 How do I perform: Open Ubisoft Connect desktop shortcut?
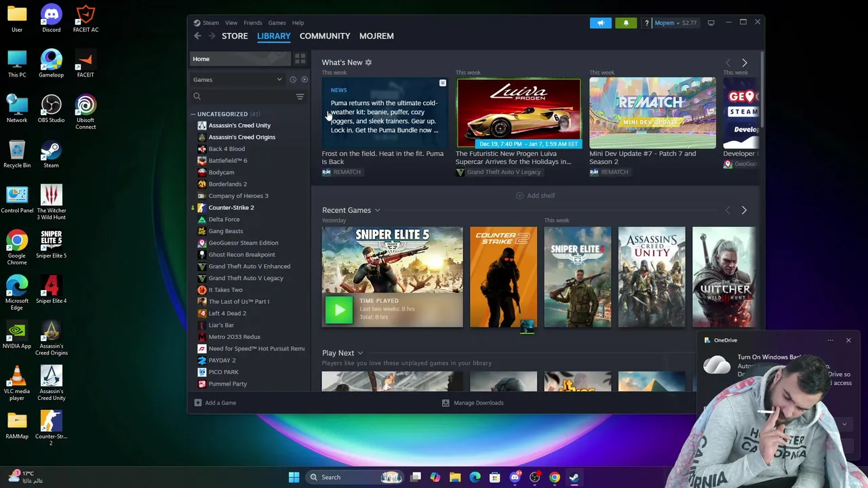85,113
